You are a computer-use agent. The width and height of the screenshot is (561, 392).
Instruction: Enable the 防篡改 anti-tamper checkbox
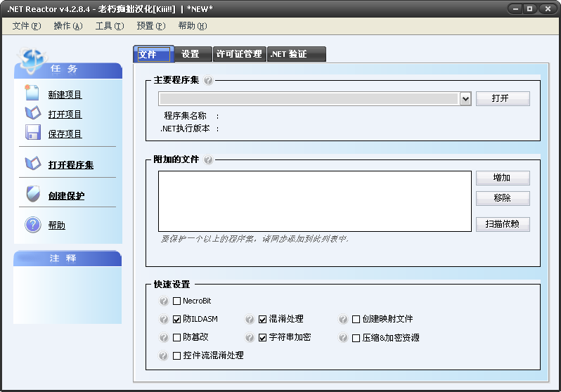tap(176, 338)
